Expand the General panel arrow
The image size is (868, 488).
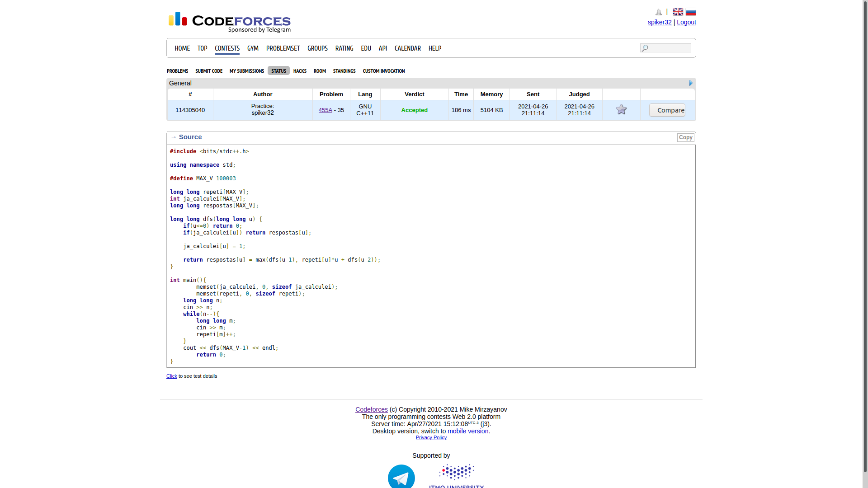tap(691, 83)
